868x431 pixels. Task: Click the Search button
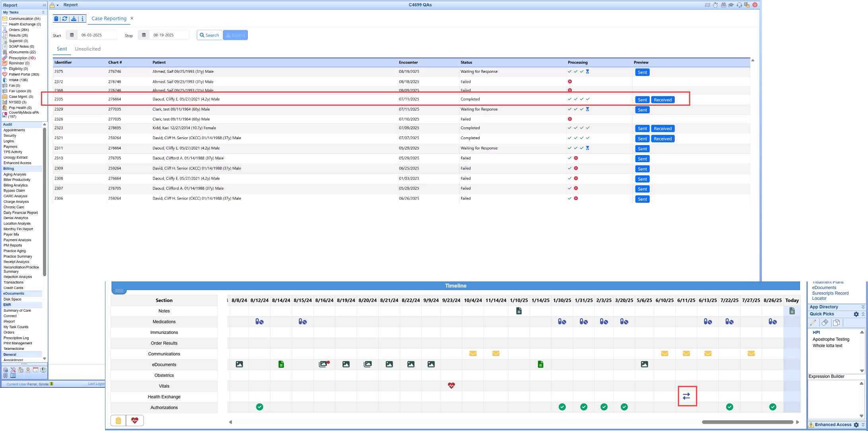[209, 35]
